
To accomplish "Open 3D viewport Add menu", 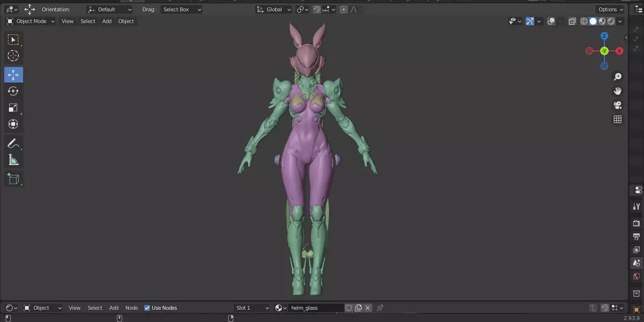I will click(107, 21).
